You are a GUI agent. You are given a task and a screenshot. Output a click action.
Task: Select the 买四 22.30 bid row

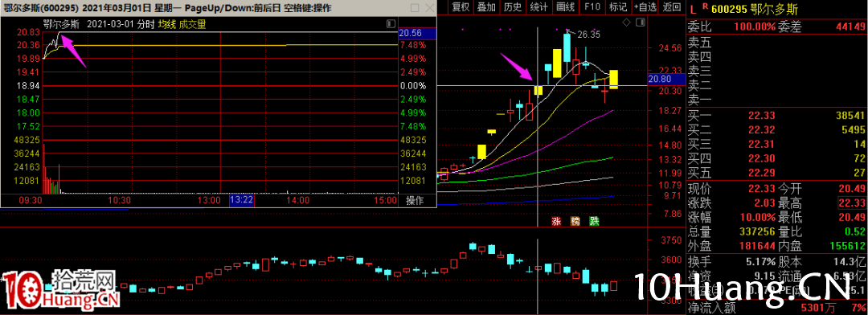(x=776, y=159)
